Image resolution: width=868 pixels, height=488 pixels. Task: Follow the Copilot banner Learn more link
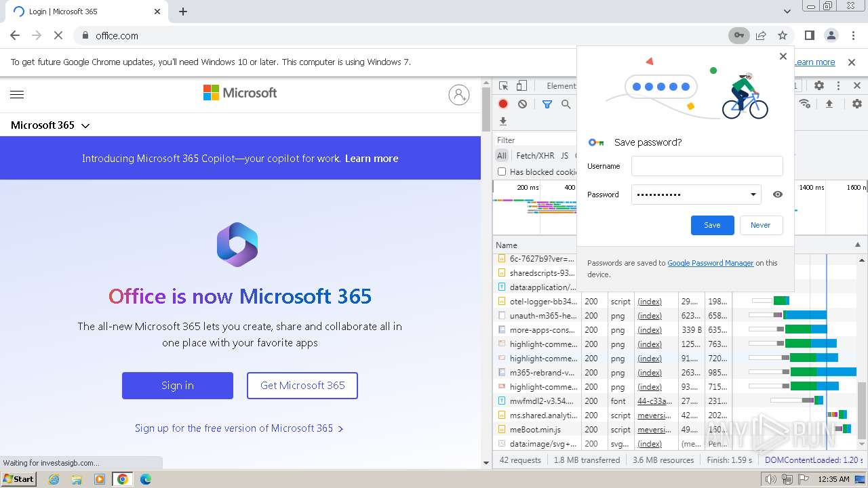click(x=372, y=159)
